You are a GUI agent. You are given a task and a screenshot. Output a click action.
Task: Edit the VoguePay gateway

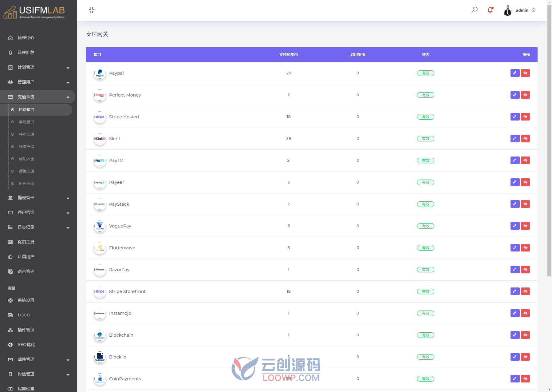click(x=515, y=226)
